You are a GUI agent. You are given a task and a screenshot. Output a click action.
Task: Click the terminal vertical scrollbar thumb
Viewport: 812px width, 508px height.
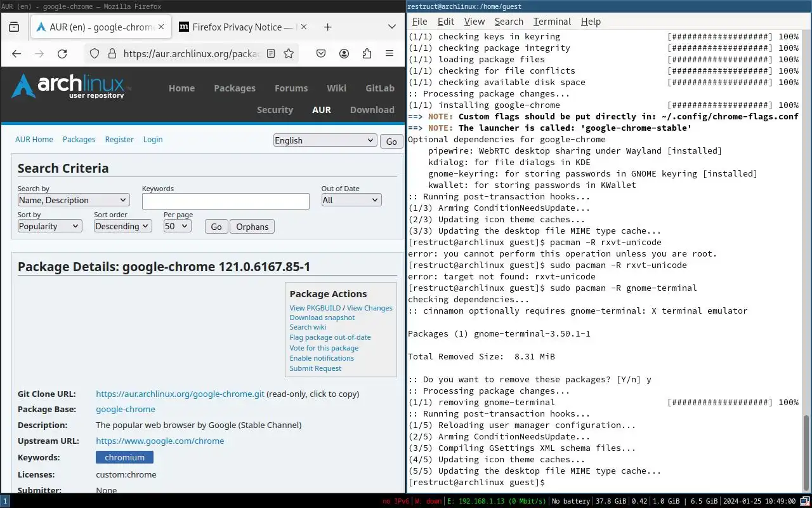(806, 451)
